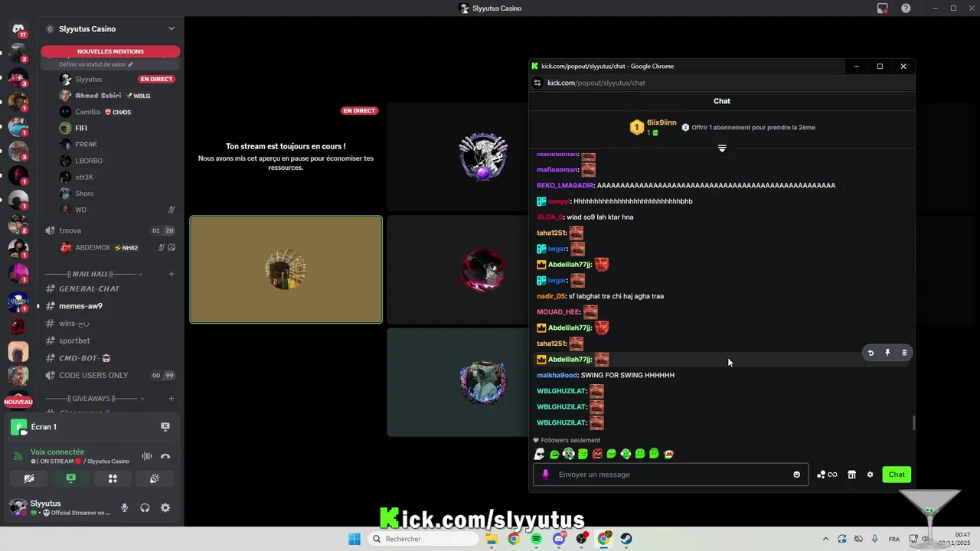The image size is (980, 551).
Task: Expand the Slyyutus Casino server menu
Action: (171, 29)
